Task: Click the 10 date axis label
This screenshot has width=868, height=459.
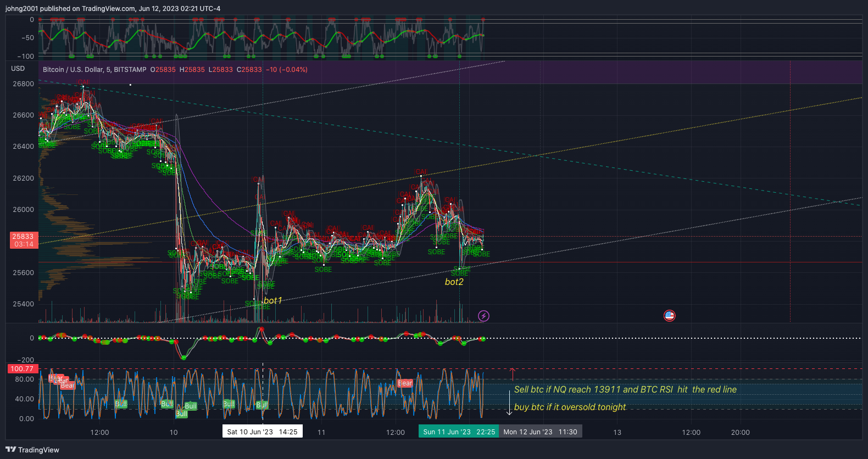Action: [x=174, y=432]
